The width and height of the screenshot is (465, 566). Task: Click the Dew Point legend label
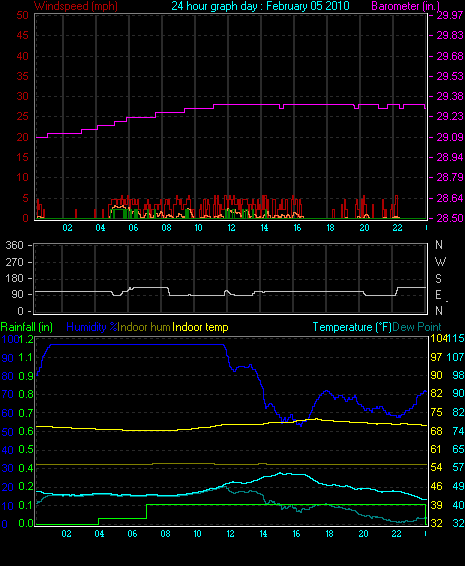point(417,327)
